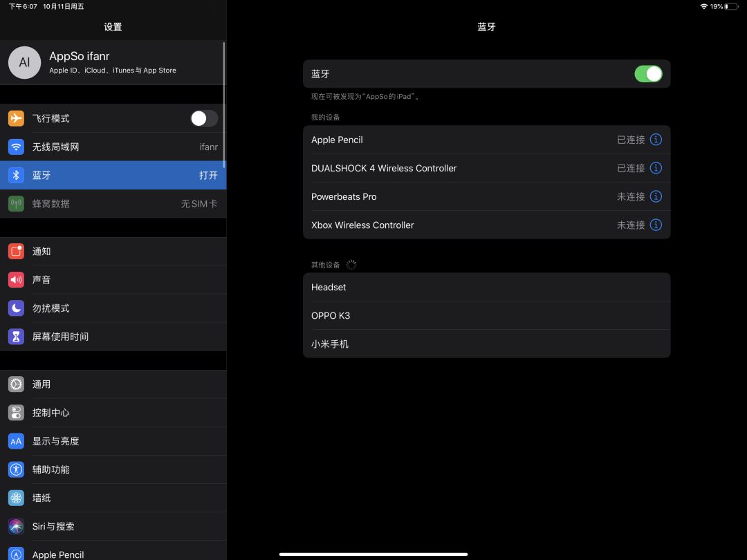Toggle the 飞行模式 airplane mode switch
This screenshot has width=747, height=560.
pyautogui.click(x=204, y=118)
